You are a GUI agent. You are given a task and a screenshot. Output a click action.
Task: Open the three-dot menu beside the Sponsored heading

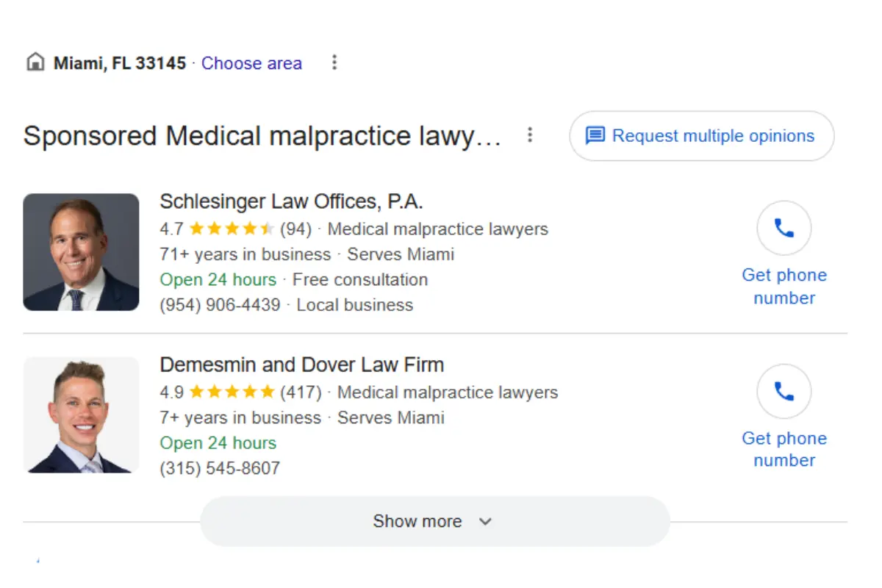click(x=529, y=135)
